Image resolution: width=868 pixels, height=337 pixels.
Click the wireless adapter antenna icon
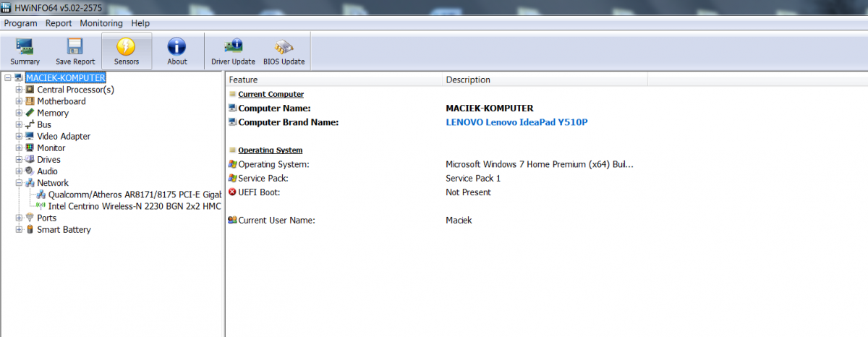click(x=41, y=206)
